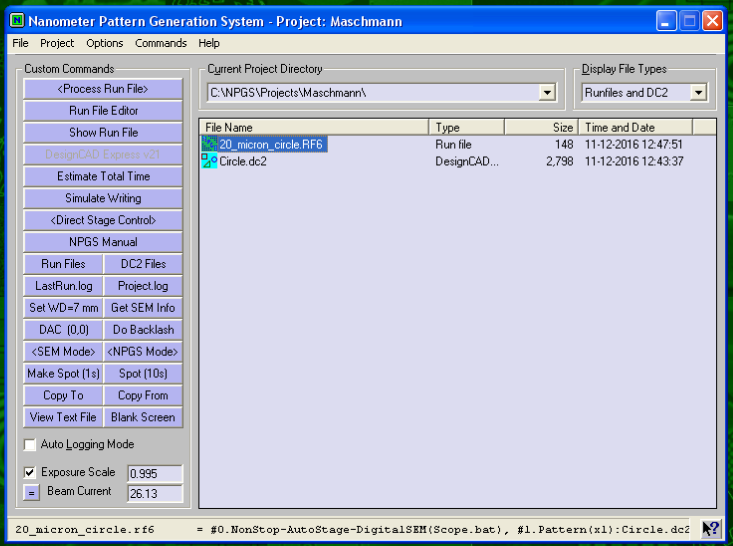Click the Exposure Scale value field
This screenshot has height=546, width=733.
[x=155, y=473]
